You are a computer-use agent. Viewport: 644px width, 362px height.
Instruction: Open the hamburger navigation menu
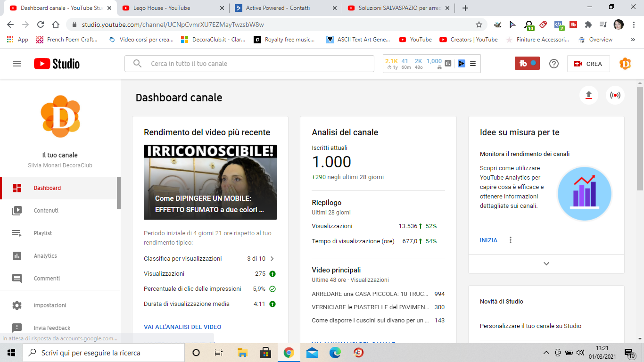pyautogui.click(x=17, y=64)
